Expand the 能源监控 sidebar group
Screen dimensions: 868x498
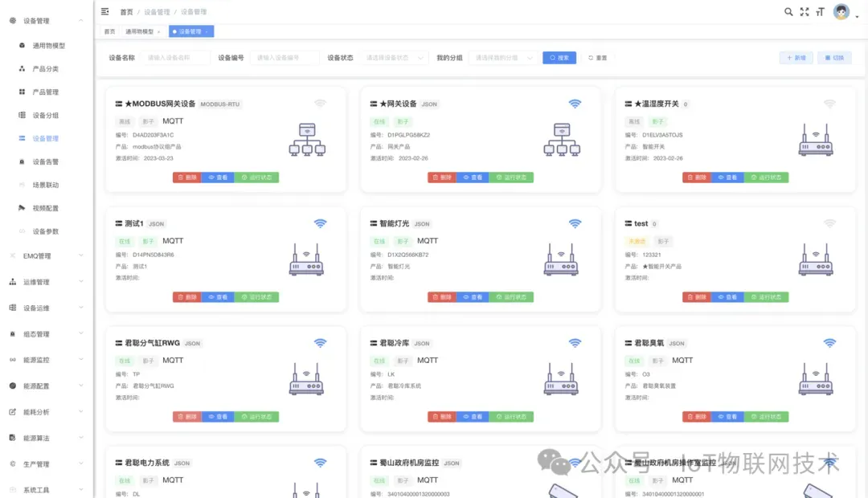pyautogui.click(x=47, y=360)
